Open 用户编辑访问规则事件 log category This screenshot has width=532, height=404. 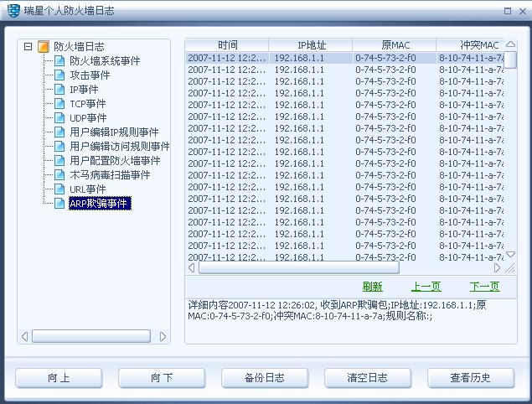[x=120, y=147]
